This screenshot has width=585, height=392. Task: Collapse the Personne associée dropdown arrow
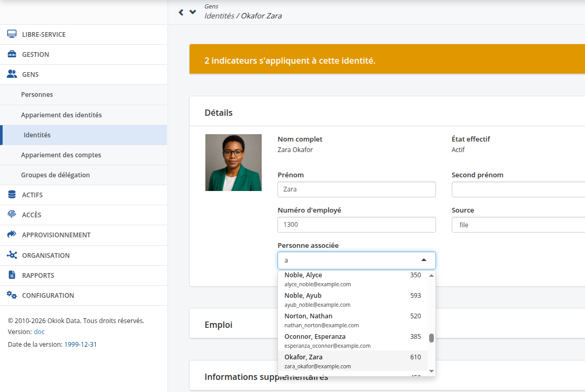coord(424,260)
